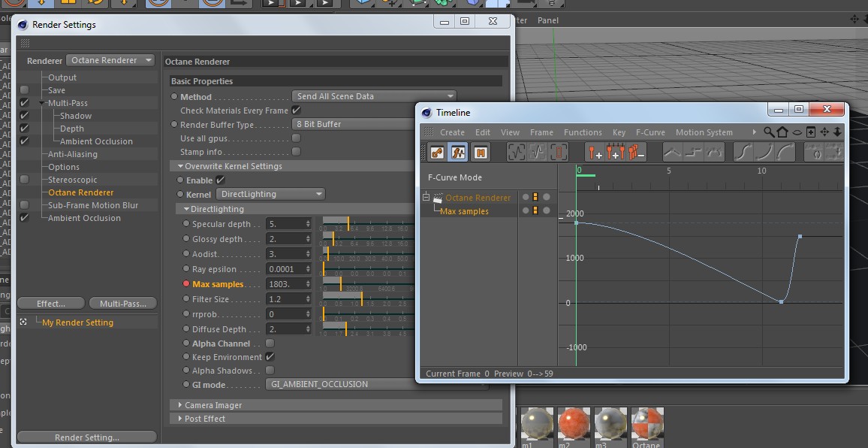This screenshot has width=868, height=448.
Task: Click the Frame Selected curve icon
Action: [537, 152]
